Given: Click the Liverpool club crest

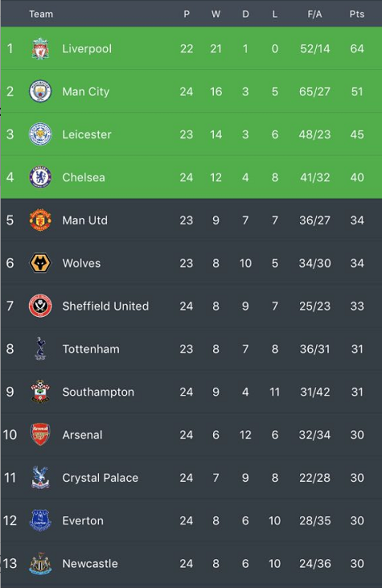Looking at the screenshot, I should (40, 49).
